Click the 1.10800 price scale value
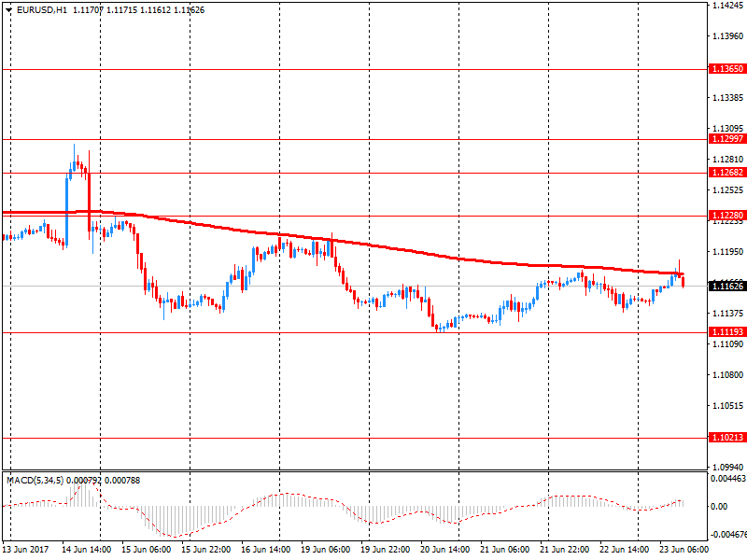The image size is (747, 560). [728, 375]
